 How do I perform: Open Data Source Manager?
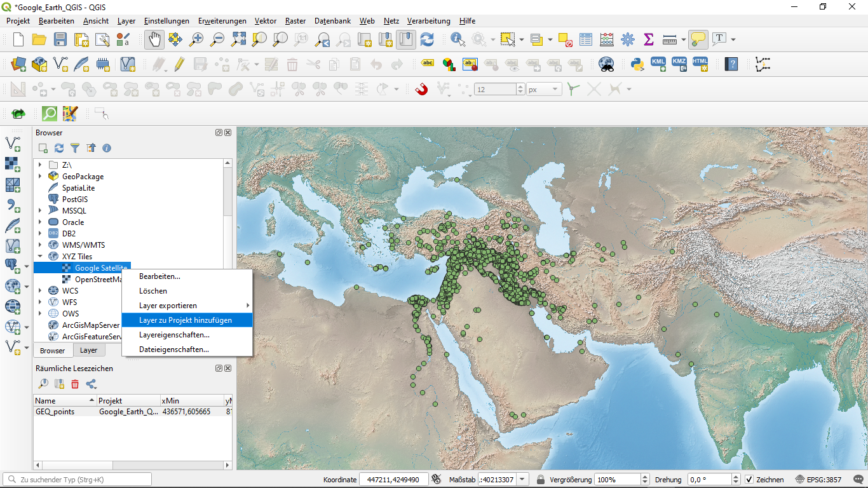point(18,64)
